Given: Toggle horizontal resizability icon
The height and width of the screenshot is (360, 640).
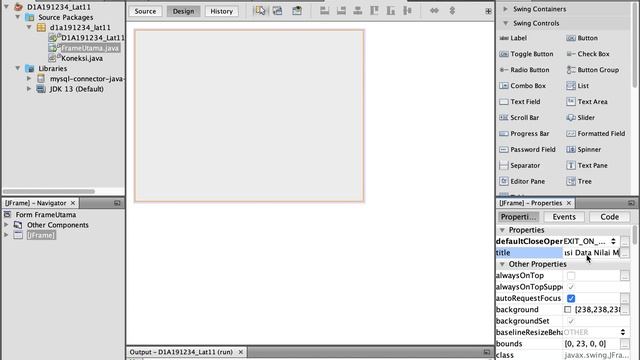Looking at the screenshot, I should (x=434, y=11).
